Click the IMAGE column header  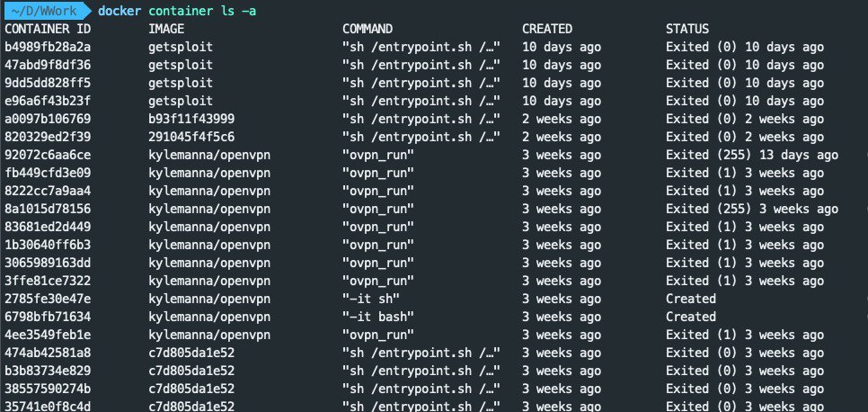pos(166,30)
